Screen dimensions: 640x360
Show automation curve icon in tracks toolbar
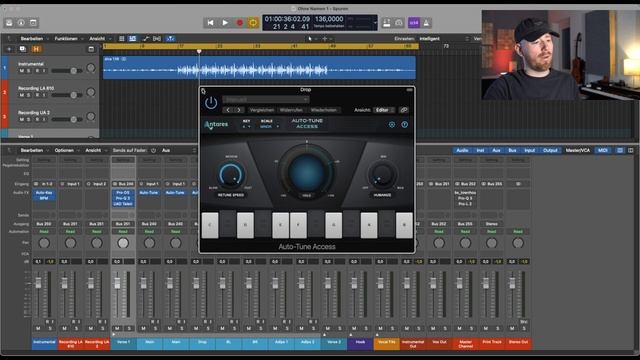click(x=146, y=38)
